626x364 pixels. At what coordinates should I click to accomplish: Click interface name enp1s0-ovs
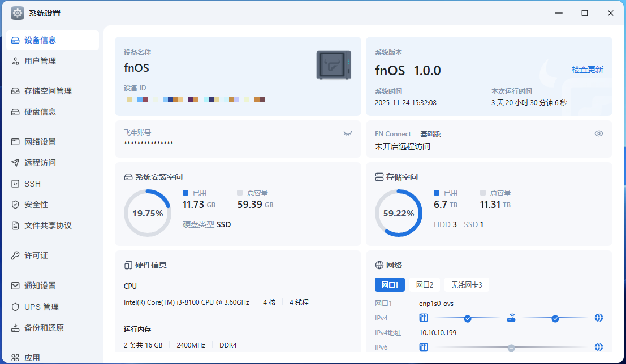[437, 304]
